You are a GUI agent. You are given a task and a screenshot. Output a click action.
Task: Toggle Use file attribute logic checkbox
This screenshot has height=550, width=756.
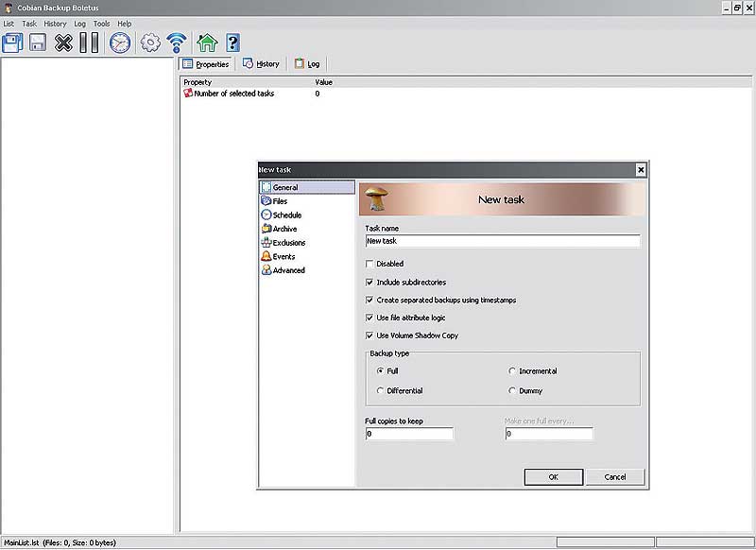369,318
